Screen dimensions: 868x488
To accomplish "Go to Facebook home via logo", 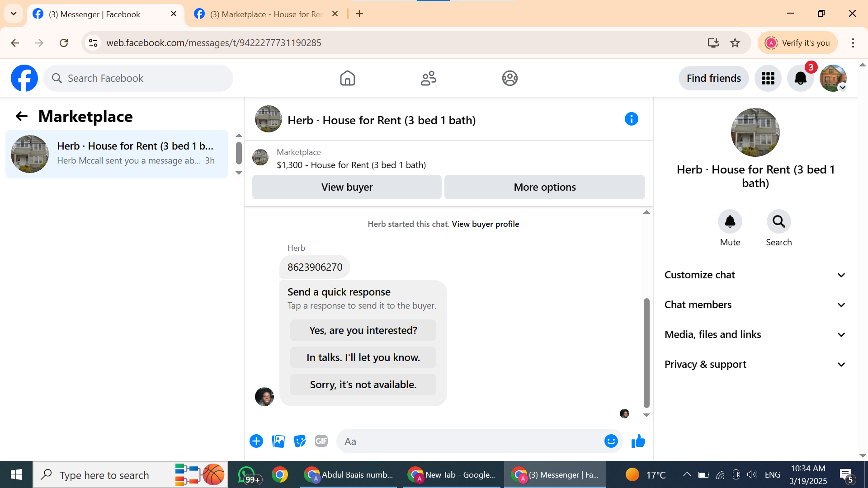I will pos(24,78).
